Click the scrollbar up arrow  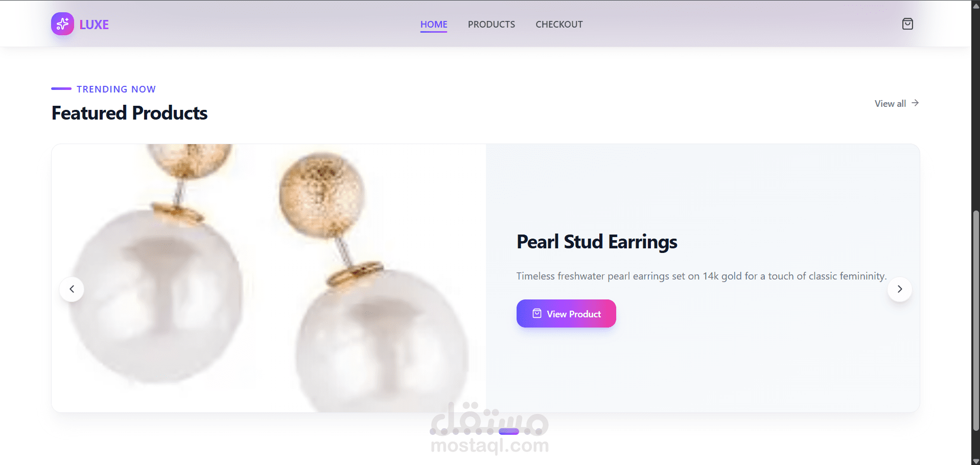[x=975, y=5]
